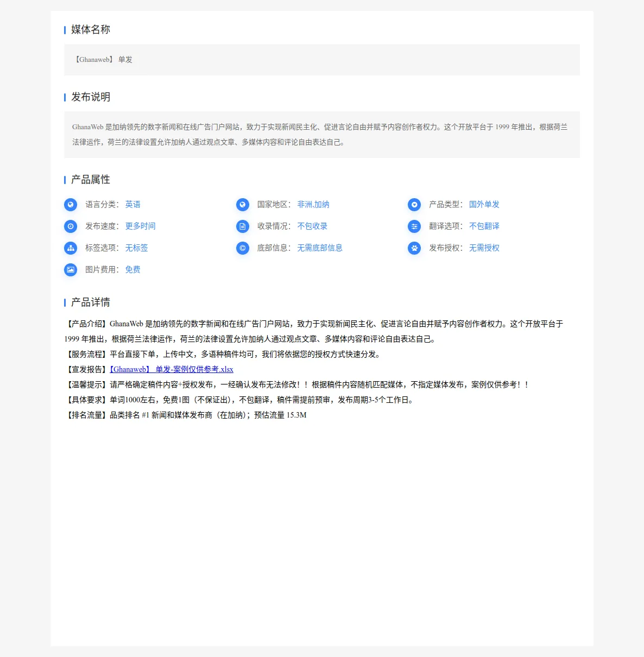
Task: Click the clock icon beside 发布速度
Action: tap(71, 226)
